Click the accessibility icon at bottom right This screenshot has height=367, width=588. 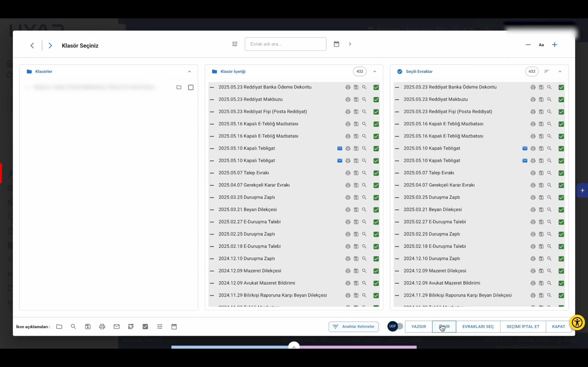[577, 323]
